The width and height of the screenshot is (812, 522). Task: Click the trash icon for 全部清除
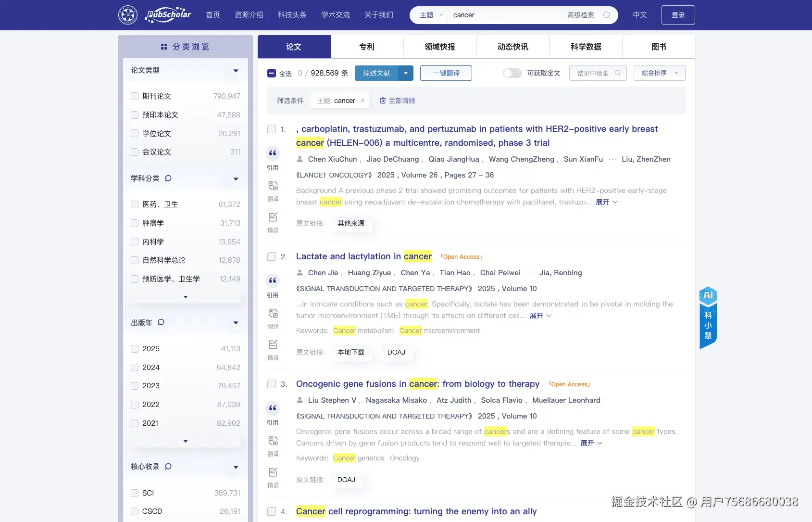(x=383, y=101)
